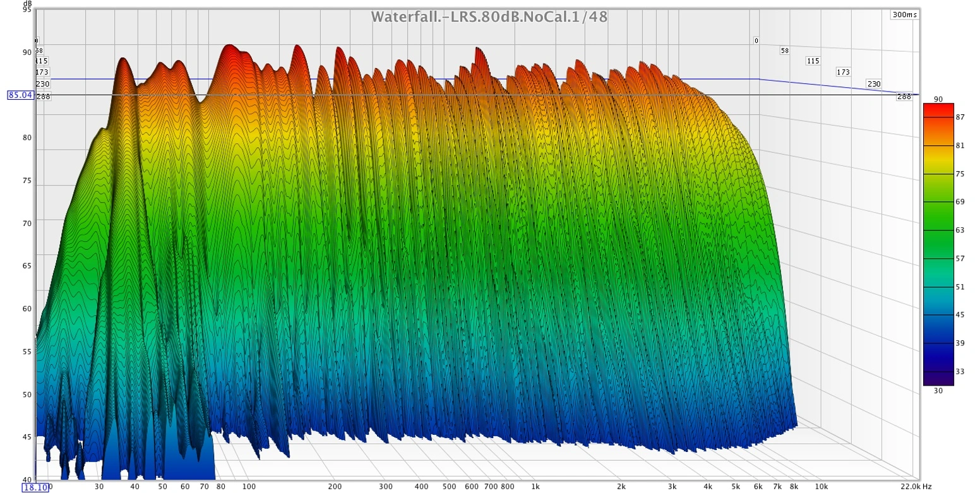This screenshot has width=980, height=493.
Task: Click the 10k tick on the frequency axis
Action: point(822,487)
